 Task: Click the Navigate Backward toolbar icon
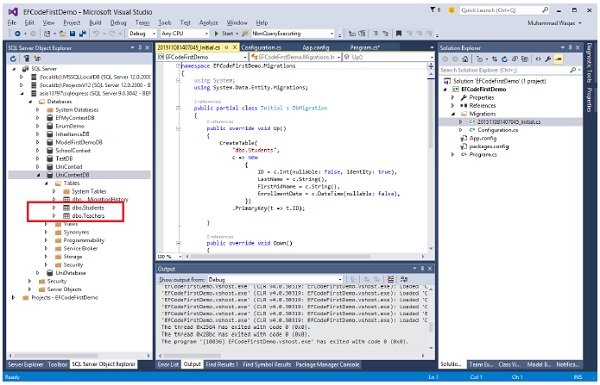click(17, 34)
